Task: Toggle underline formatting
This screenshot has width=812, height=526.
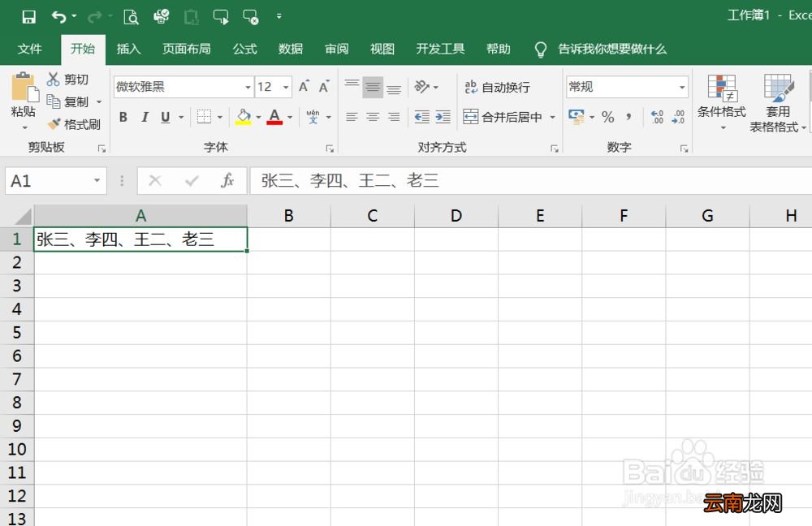Action: 165,117
